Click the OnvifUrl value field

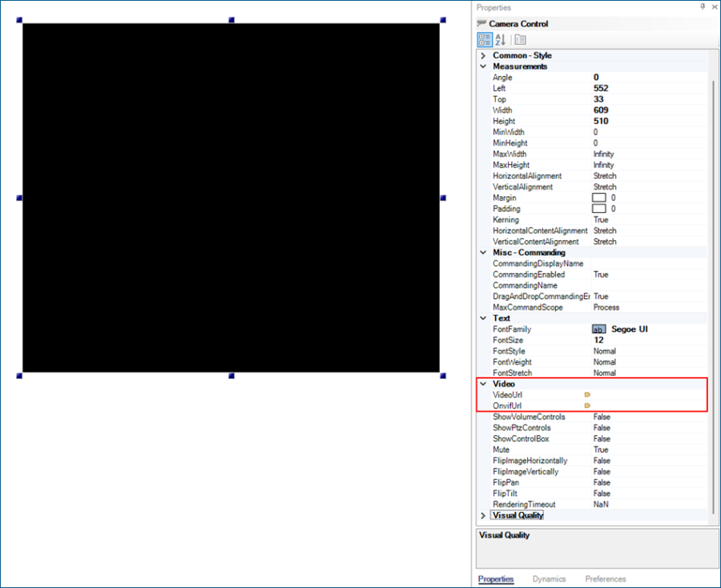pos(649,406)
